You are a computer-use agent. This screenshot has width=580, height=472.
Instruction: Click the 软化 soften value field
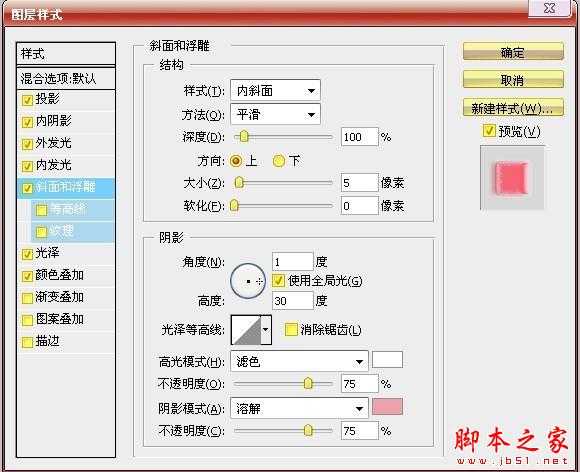[x=360, y=206]
